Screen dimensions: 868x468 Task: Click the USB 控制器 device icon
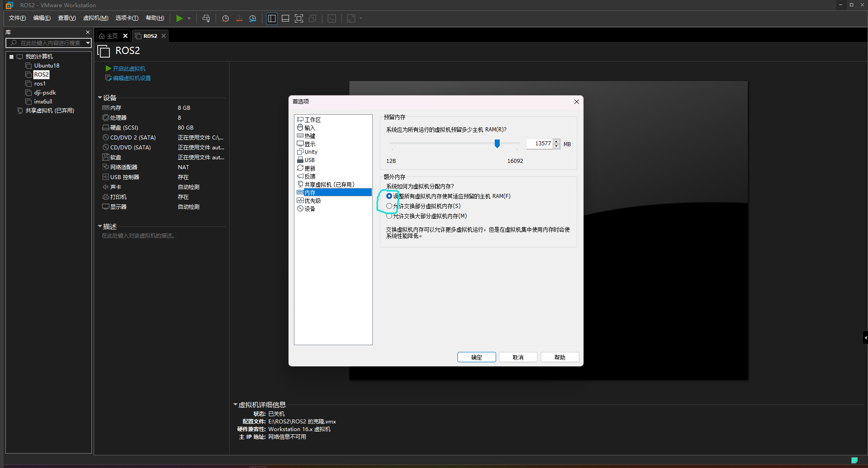tap(106, 177)
